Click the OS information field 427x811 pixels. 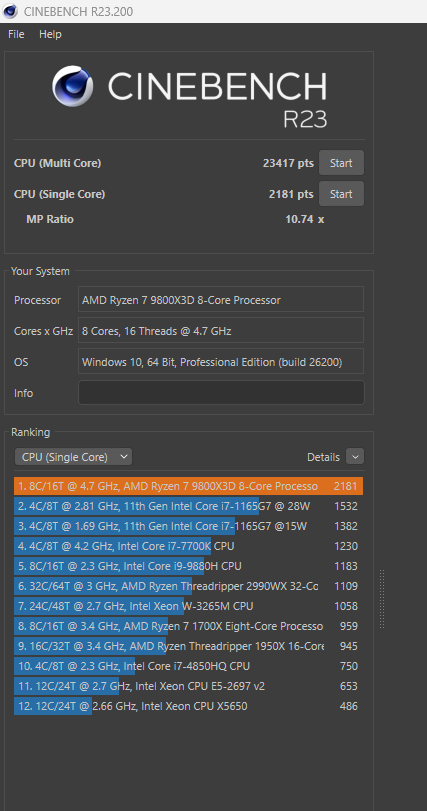221,362
